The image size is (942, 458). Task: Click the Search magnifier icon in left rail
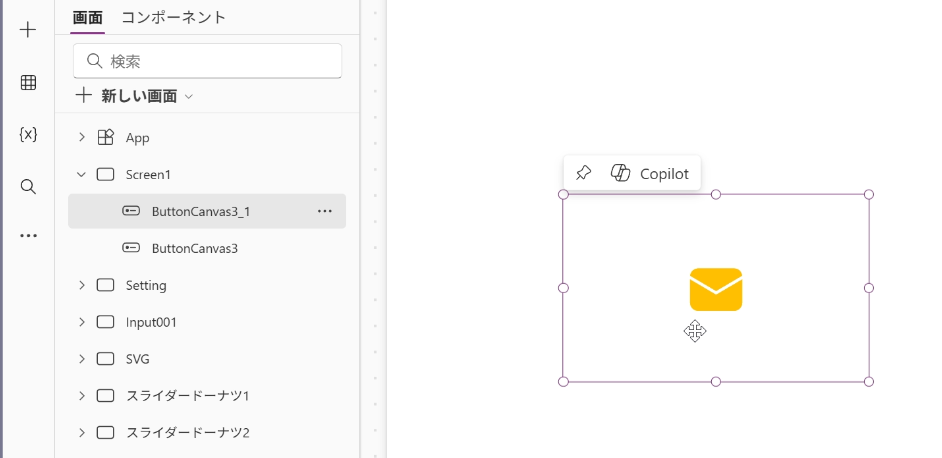pos(28,186)
